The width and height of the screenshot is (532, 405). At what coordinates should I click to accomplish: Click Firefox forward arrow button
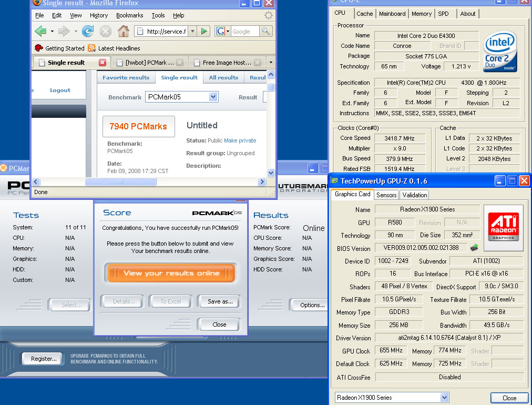click(64, 31)
